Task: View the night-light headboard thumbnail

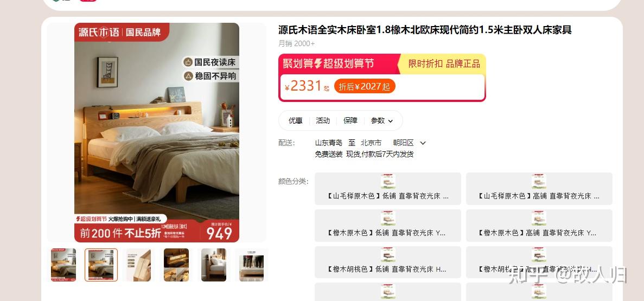Action: coord(176,265)
